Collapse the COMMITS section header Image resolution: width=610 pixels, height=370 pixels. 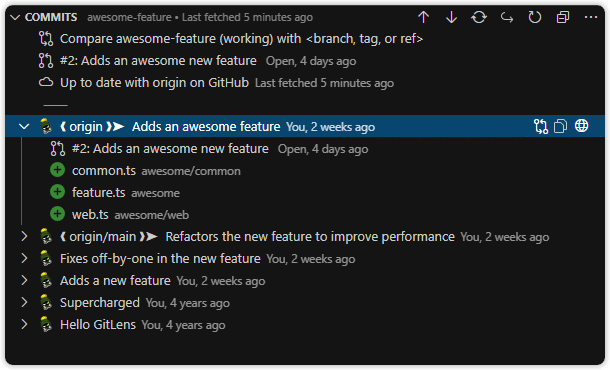(x=15, y=17)
